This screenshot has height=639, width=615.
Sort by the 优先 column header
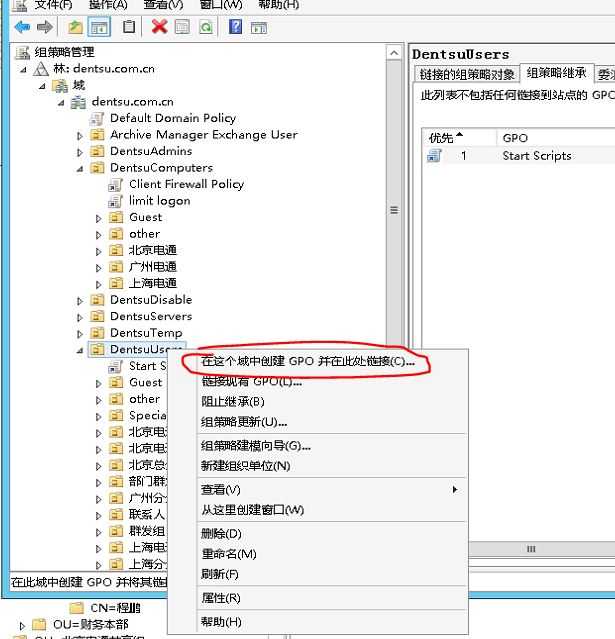click(x=459, y=138)
